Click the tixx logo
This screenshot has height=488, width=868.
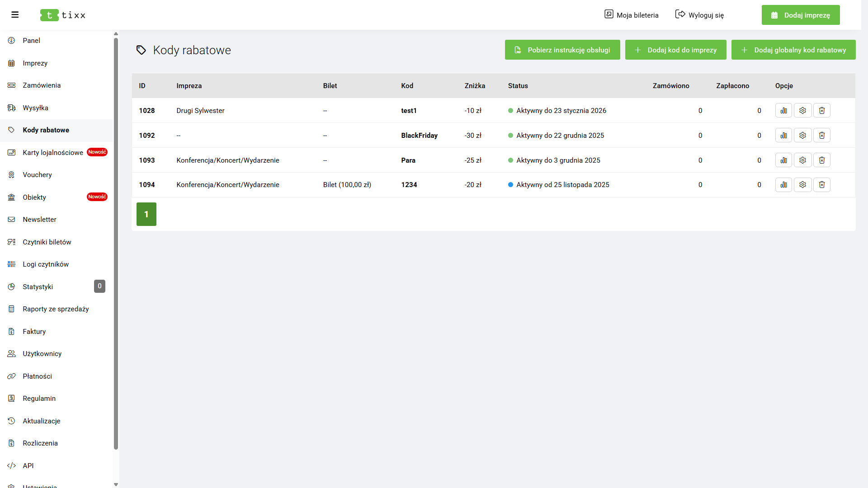pyautogui.click(x=63, y=15)
